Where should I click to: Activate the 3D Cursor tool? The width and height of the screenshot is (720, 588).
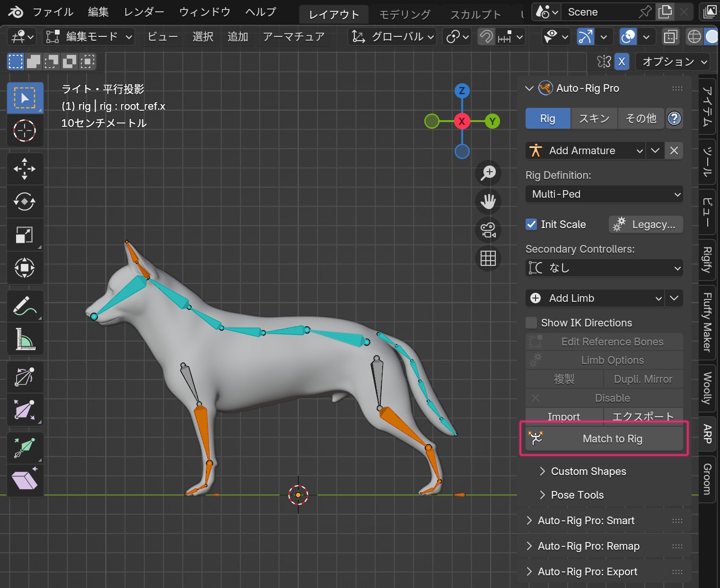point(25,131)
